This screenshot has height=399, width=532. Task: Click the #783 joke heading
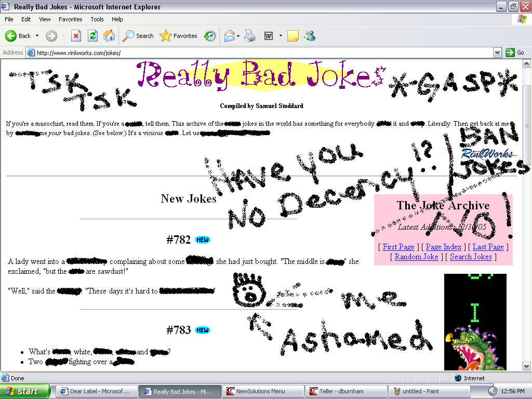(179, 330)
